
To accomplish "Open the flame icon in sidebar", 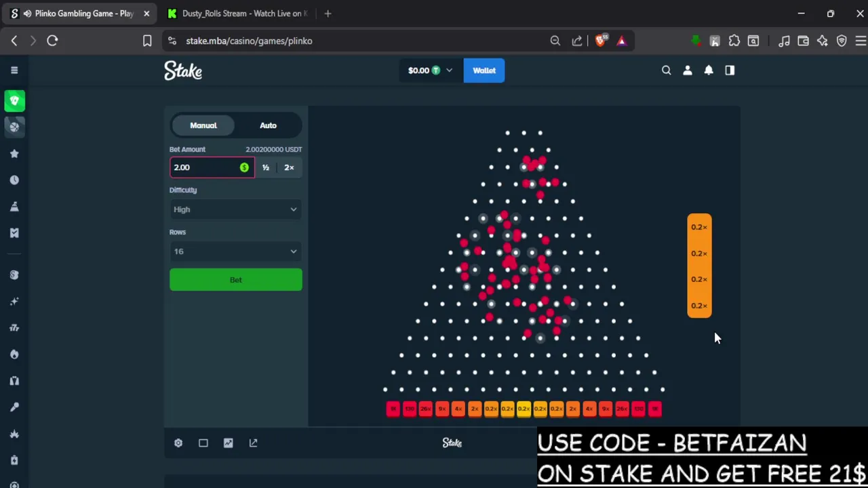I will [x=14, y=354].
